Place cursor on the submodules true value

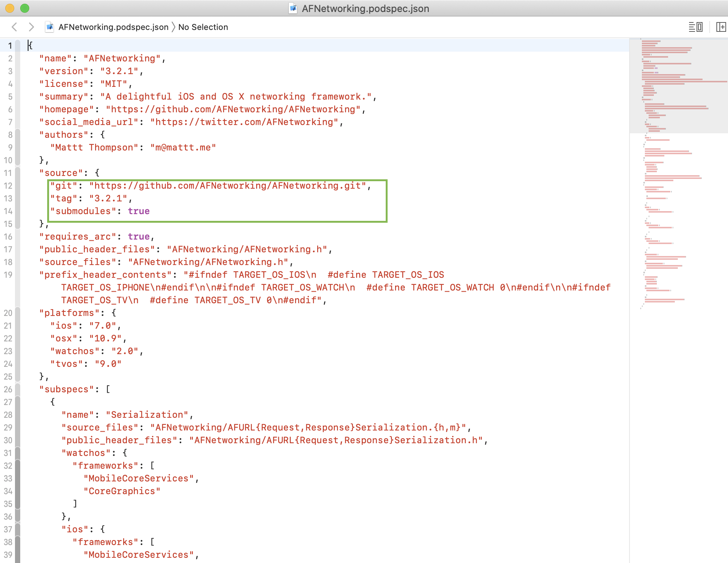pos(139,211)
